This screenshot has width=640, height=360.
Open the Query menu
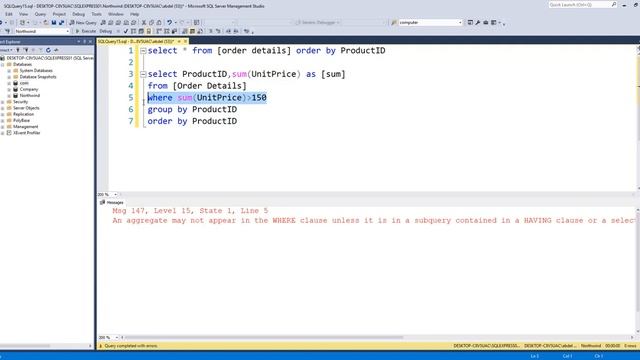pyautogui.click(x=40, y=14)
